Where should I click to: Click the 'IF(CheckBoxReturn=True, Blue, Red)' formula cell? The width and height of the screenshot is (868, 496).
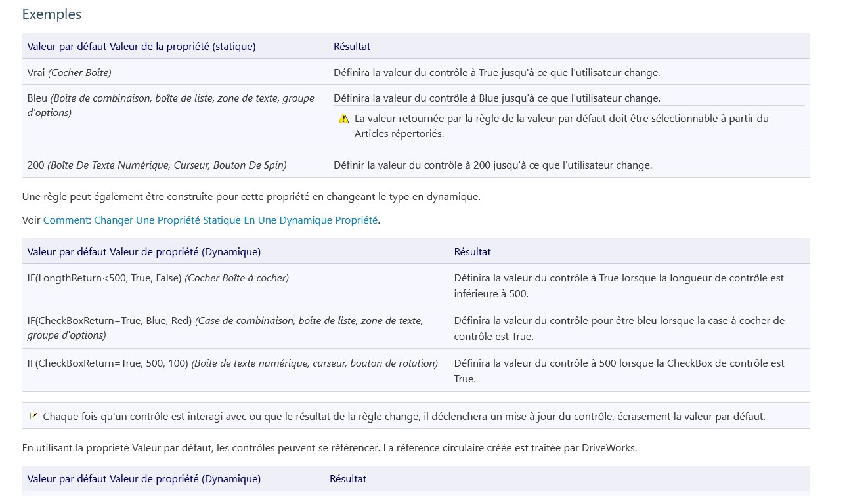tap(225, 327)
